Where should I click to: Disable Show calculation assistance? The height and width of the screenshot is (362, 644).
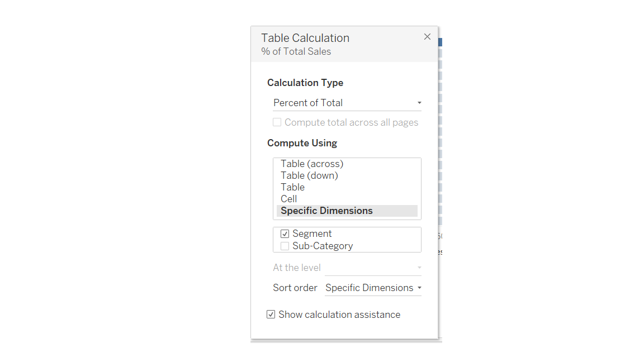click(x=271, y=314)
